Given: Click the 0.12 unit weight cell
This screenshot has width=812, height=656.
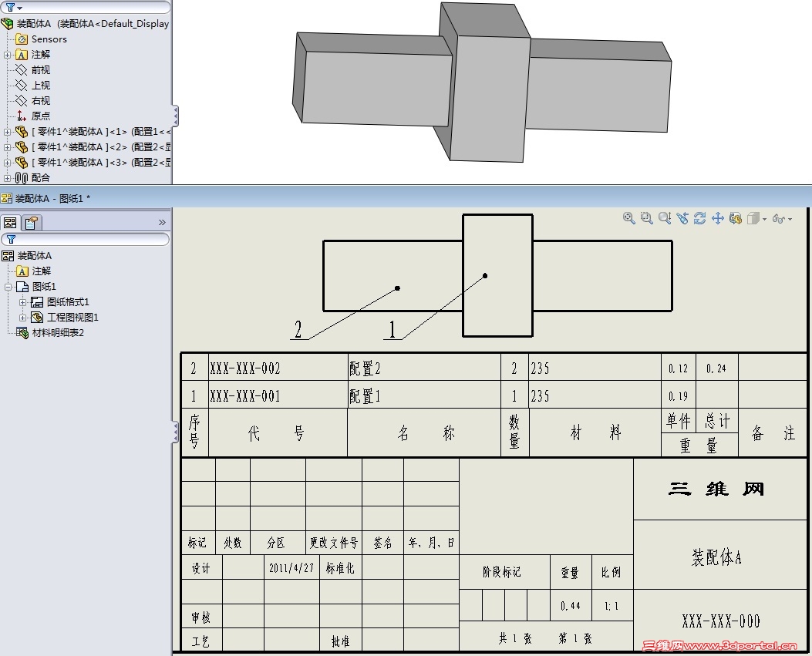Looking at the screenshot, I should (x=678, y=368).
